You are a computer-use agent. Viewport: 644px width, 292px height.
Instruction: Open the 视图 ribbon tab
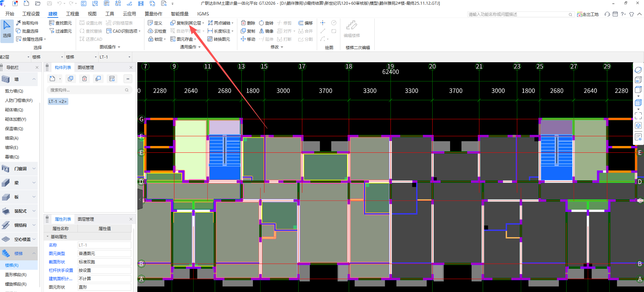coord(92,14)
